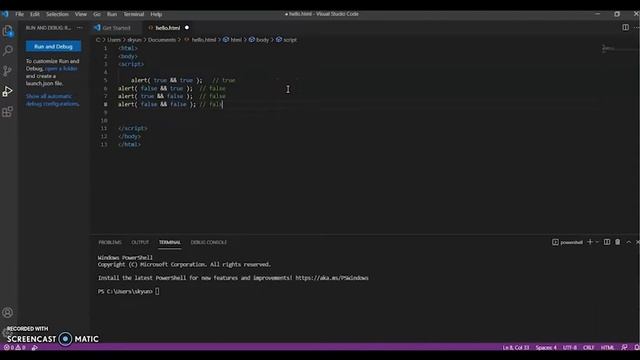Open the File menu
This screenshot has height=360, width=640.
pyautogui.click(x=19, y=14)
